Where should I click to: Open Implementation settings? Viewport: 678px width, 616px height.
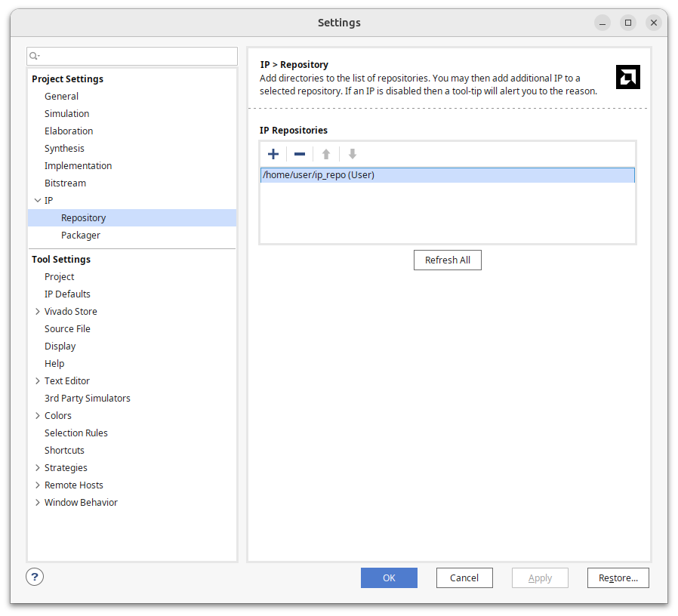click(79, 165)
